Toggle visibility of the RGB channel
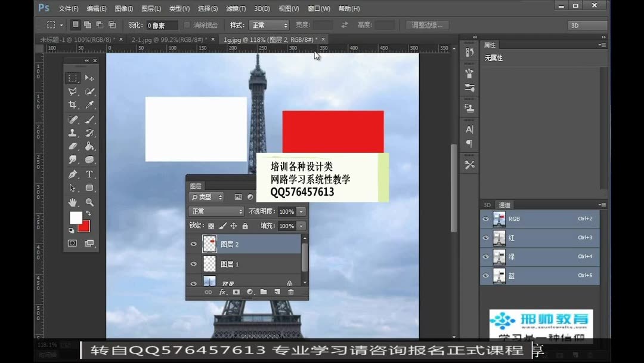Image resolution: width=644 pixels, height=363 pixels. pos(486,219)
